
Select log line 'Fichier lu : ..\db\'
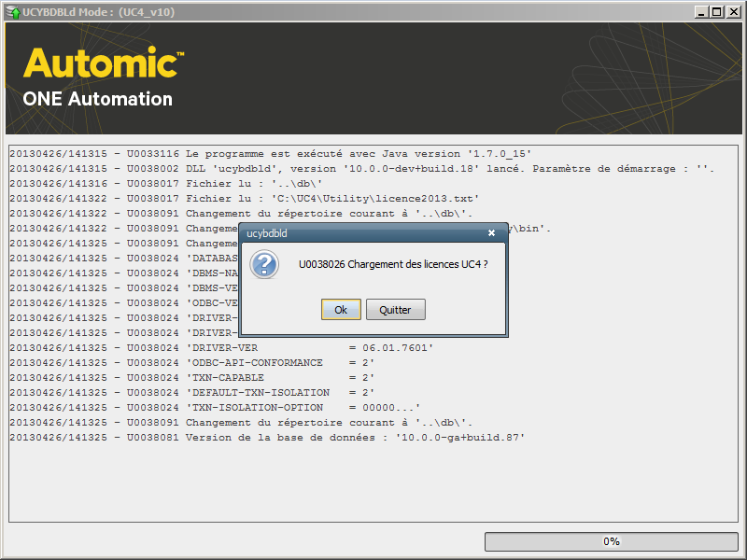[x=166, y=183]
